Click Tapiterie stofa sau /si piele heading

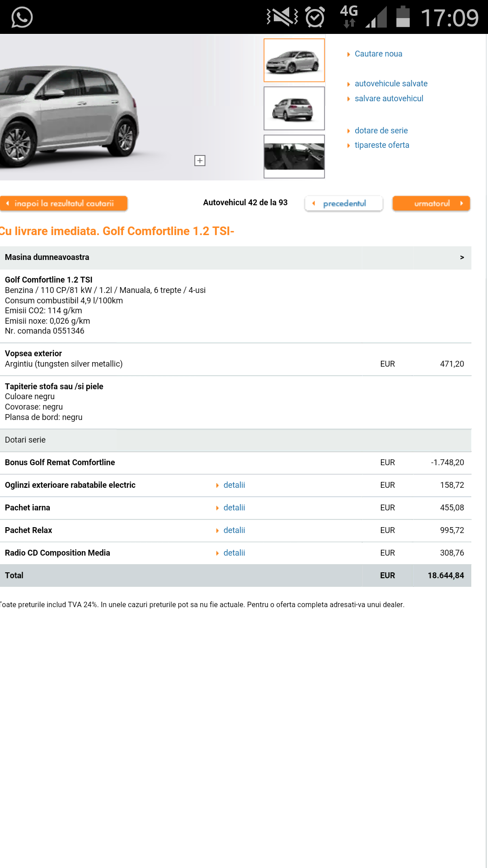[54, 387]
